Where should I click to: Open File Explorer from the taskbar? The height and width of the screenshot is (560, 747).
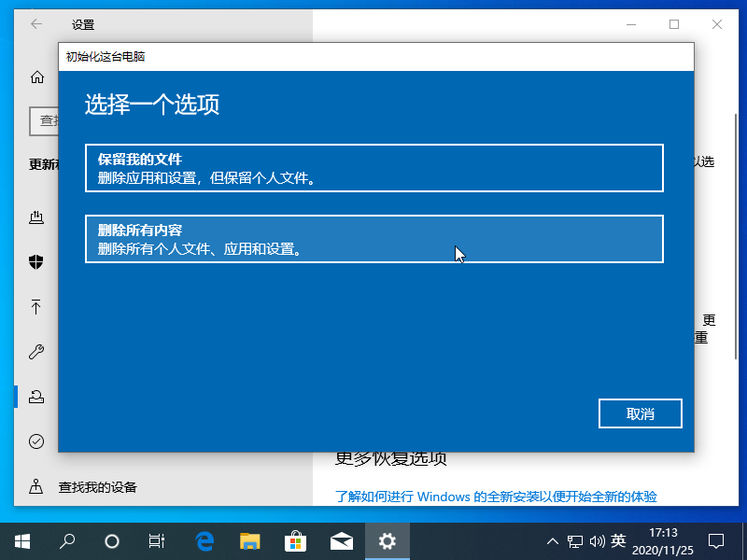click(x=249, y=540)
